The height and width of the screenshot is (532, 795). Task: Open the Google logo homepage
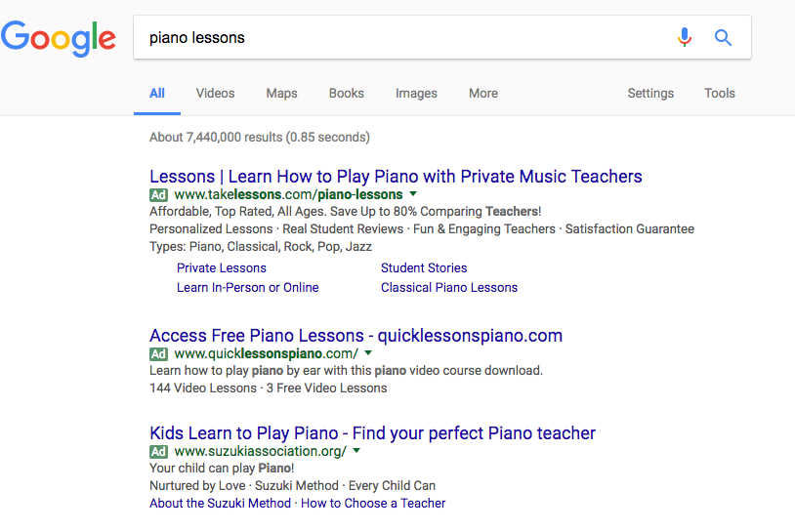(59, 38)
